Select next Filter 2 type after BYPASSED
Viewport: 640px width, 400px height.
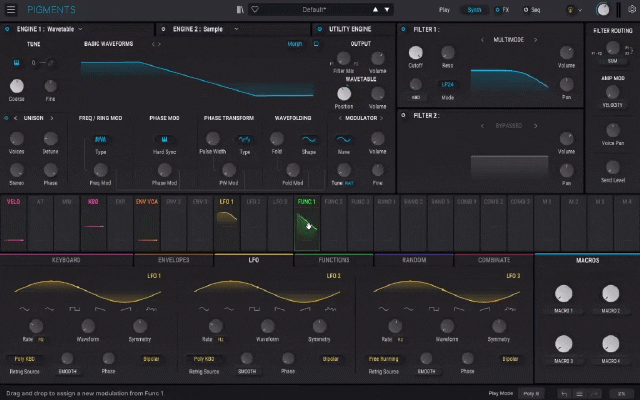pyautogui.click(x=536, y=126)
